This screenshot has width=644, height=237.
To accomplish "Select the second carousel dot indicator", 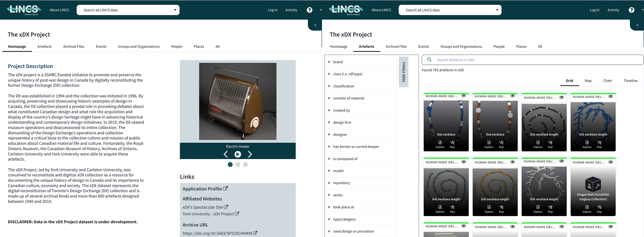I will click(x=238, y=165).
